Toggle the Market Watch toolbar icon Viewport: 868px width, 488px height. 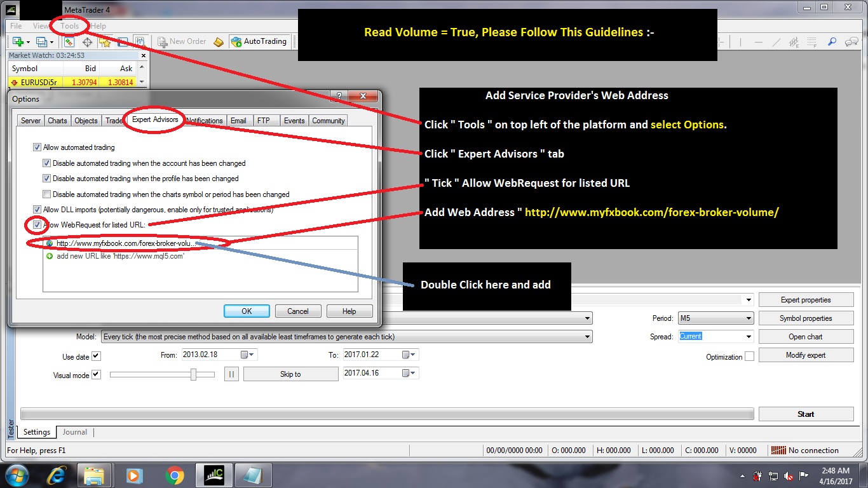pos(69,42)
